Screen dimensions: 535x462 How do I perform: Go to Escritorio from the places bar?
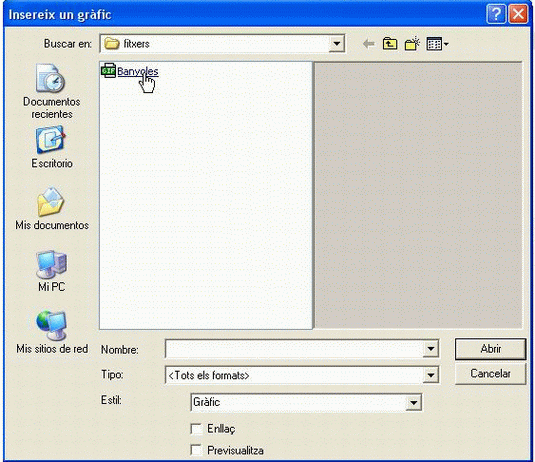pyautogui.click(x=52, y=148)
